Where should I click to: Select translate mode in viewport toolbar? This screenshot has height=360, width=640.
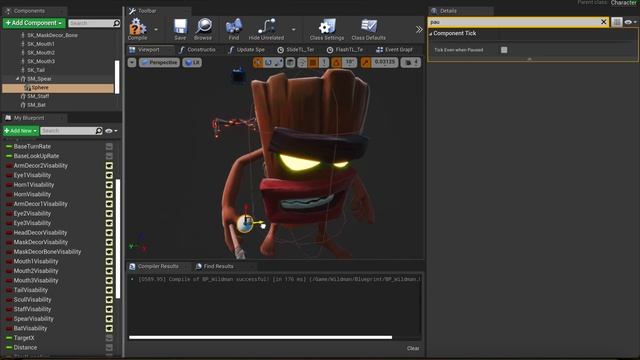[258, 62]
